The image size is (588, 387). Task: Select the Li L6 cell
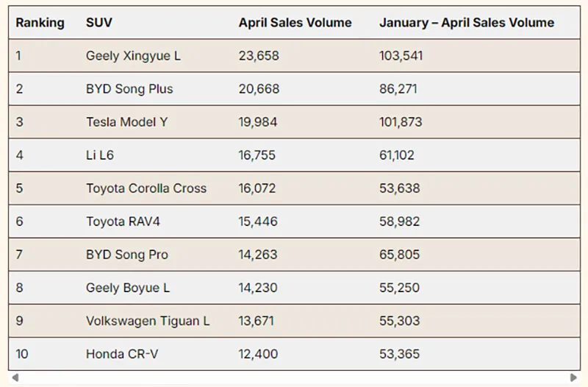click(100, 155)
